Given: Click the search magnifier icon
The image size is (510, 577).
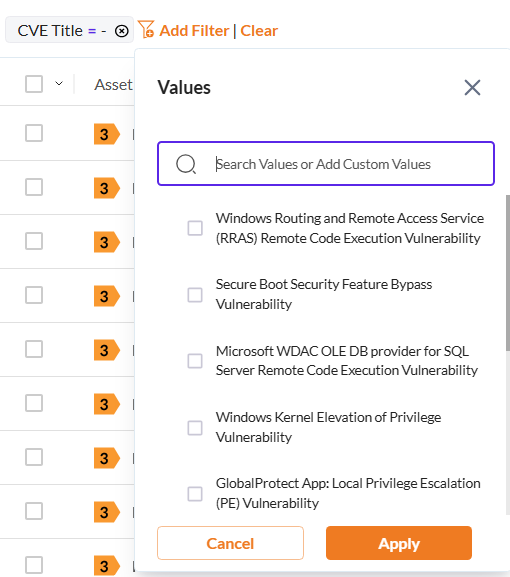Looking at the screenshot, I should coord(186,164).
